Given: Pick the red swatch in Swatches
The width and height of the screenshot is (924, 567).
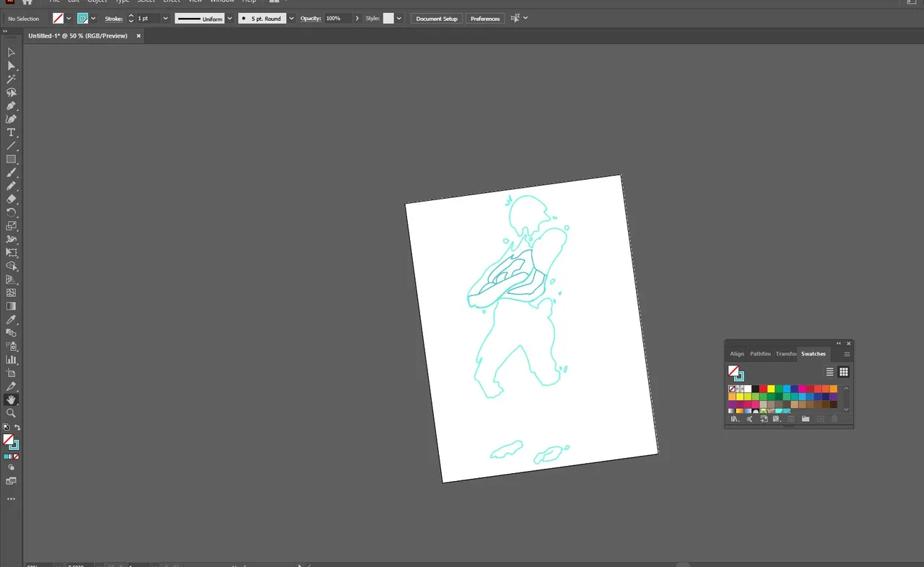Looking at the screenshot, I should [763, 389].
